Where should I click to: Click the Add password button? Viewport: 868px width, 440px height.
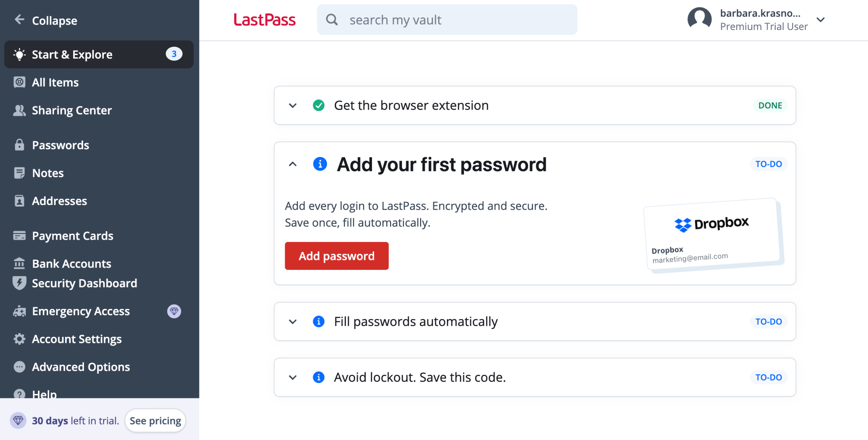[336, 256]
